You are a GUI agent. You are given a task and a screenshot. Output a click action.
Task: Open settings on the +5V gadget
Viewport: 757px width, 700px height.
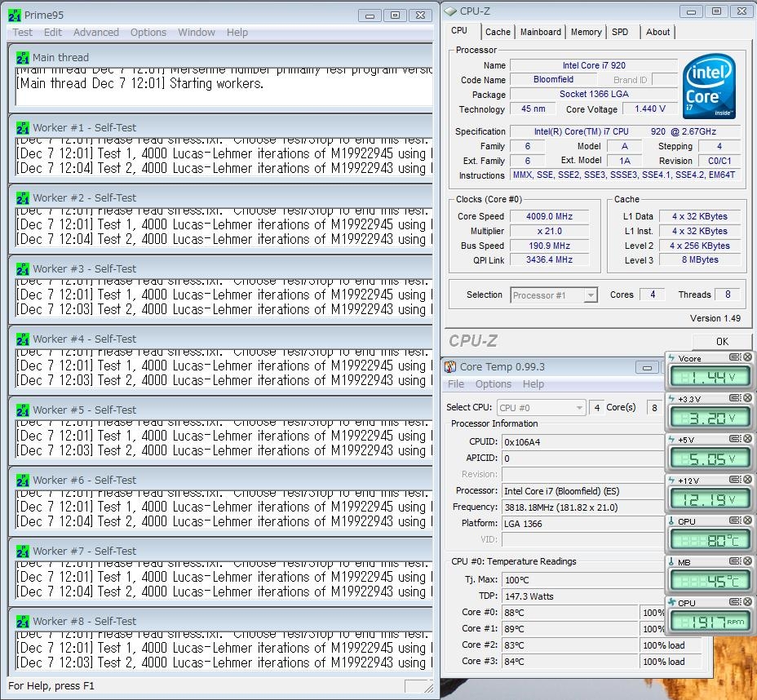point(735,439)
